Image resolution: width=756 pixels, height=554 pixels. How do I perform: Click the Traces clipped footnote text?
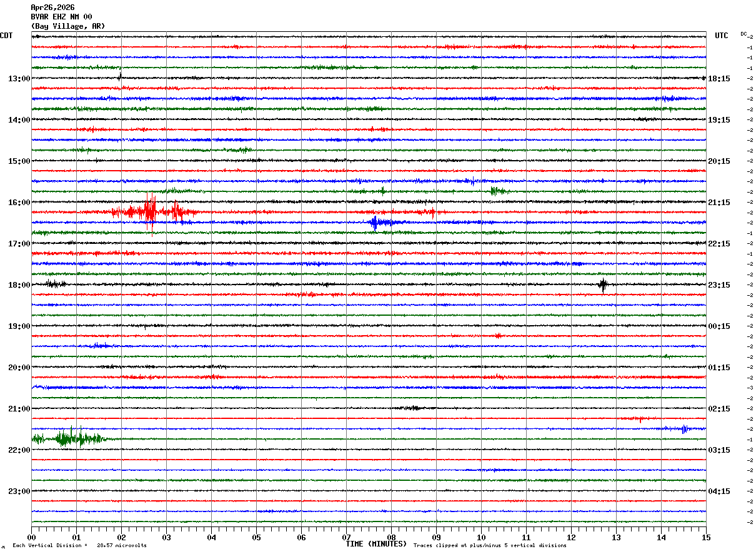[490, 546]
